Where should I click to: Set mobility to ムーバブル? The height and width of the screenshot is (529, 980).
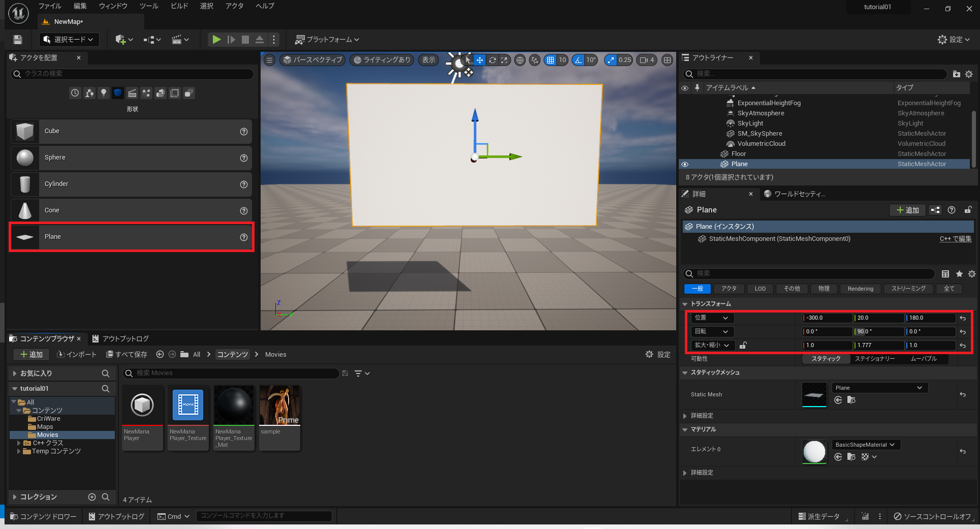[x=924, y=359]
